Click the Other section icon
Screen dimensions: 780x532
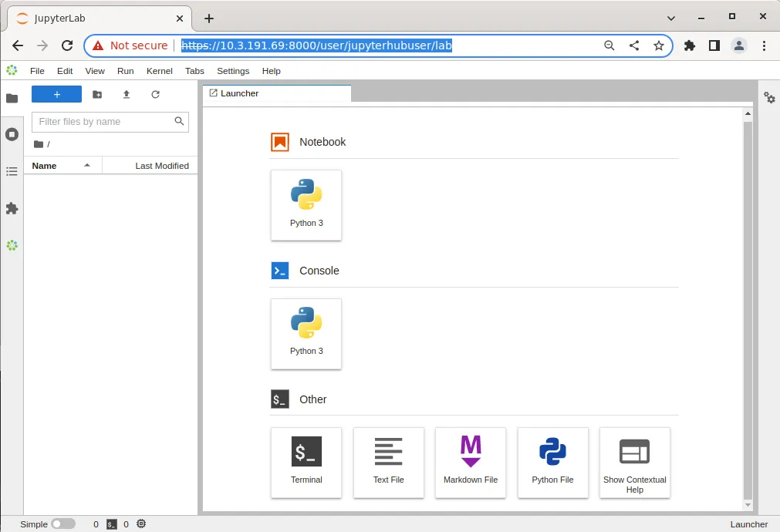pyautogui.click(x=280, y=399)
